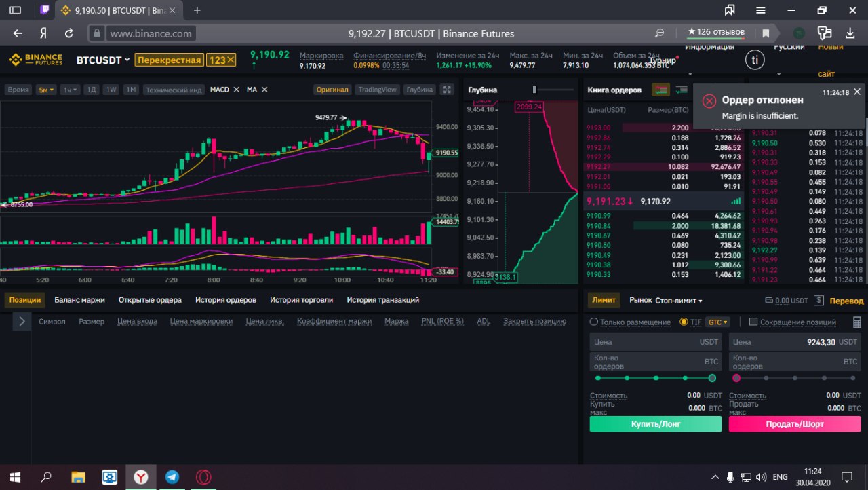Switch chart to Оригинал view
This screenshot has height=490, width=868.
(332, 90)
